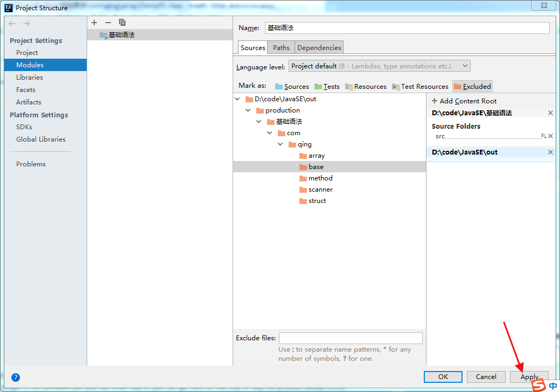Edit properties of src source folder
Viewport: 560px width, 392px height.
[543, 136]
